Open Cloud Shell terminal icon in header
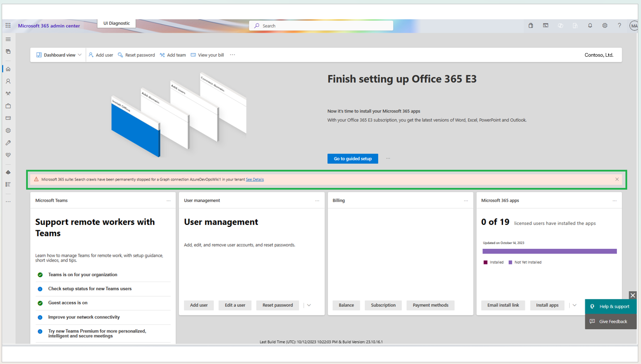Image resolution: width=641 pixels, height=364 pixels. click(x=545, y=25)
